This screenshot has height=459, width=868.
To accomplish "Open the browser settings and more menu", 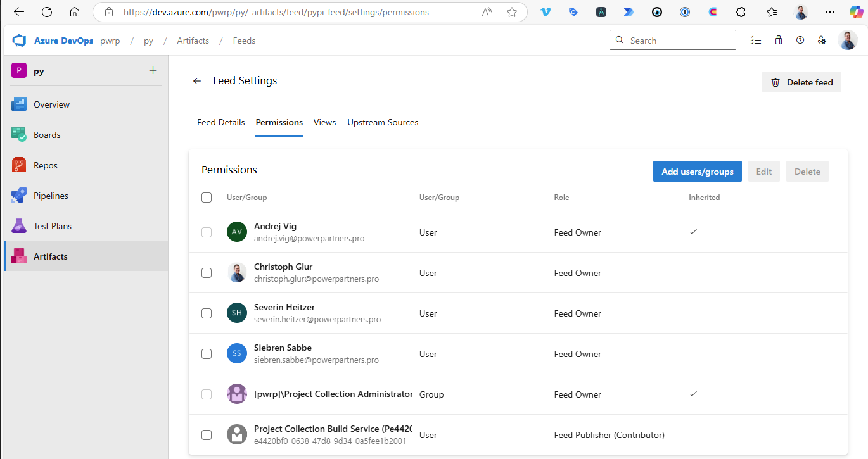I will 830,12.
